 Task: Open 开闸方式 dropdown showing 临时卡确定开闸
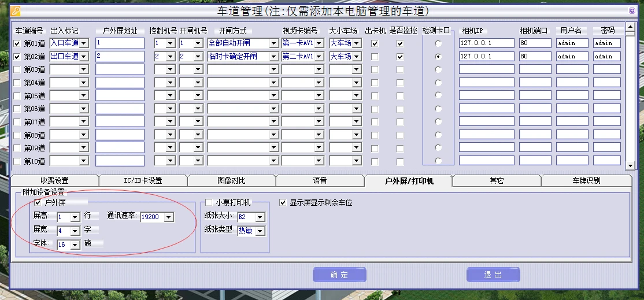click(x=273, y=57)
